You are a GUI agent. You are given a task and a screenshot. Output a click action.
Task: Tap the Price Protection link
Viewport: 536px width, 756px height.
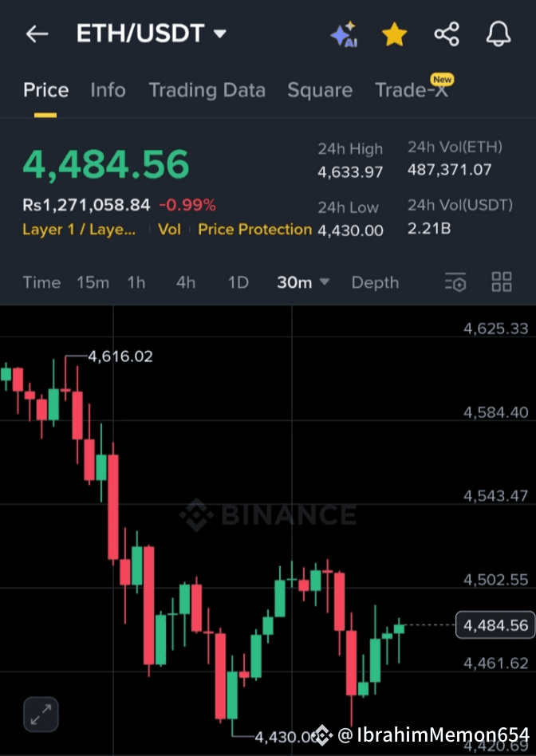point(255,230)
